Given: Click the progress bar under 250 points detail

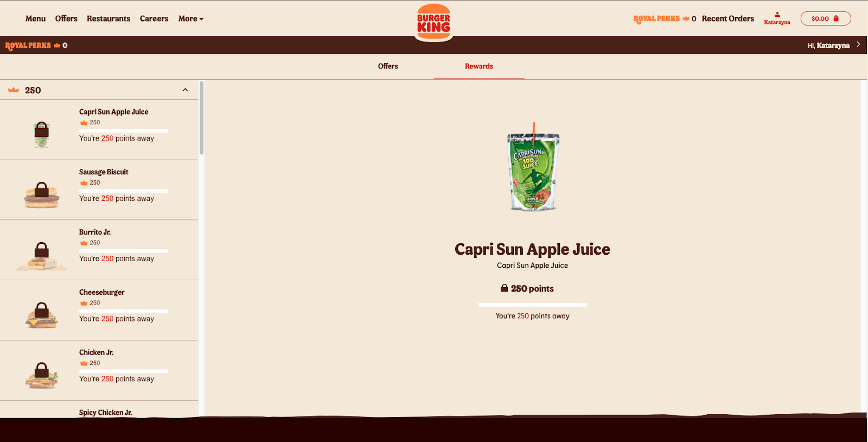Looking at the screenshot, I should click(532, 305).
